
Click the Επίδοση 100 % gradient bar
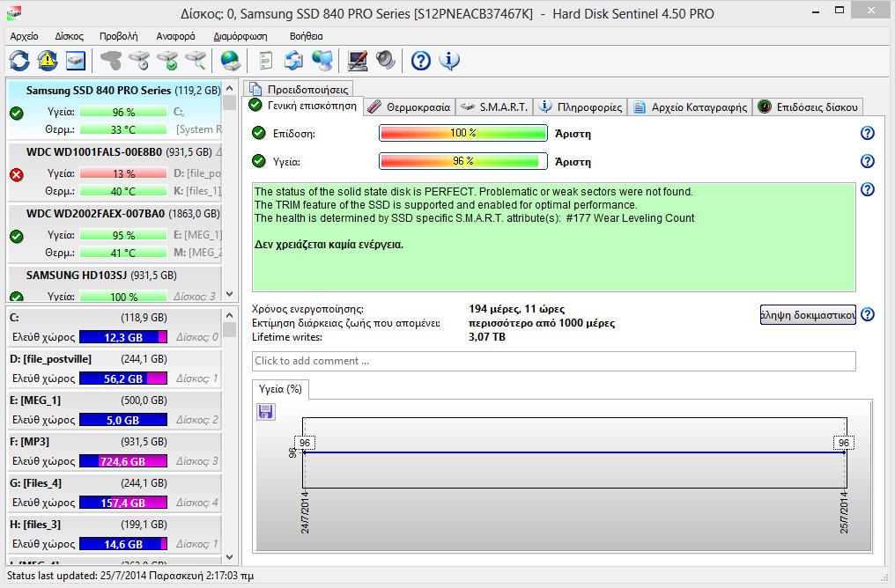click(x=462, y=134)
